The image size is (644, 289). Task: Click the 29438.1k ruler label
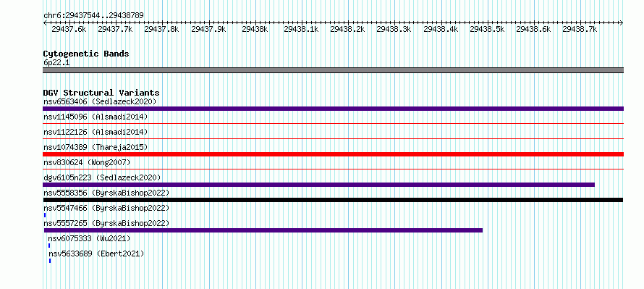(301, 29)
